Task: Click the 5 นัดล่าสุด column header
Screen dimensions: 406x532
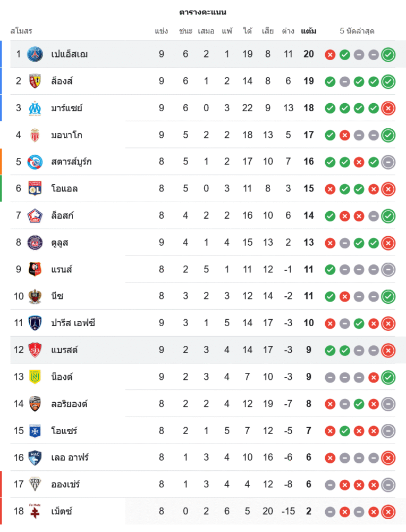Action: pyautogui.click(x=357, y=31)
